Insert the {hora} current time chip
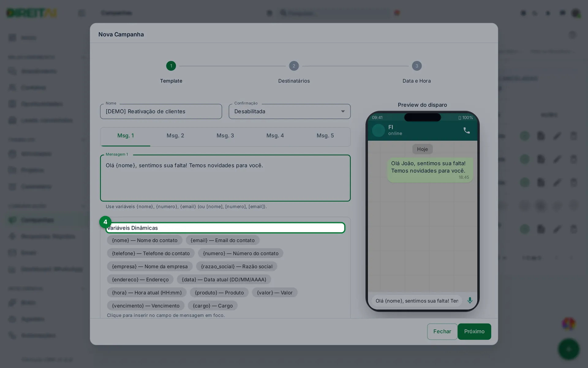Viewport: 588px width, 368px height. click(x=147, y=293)
